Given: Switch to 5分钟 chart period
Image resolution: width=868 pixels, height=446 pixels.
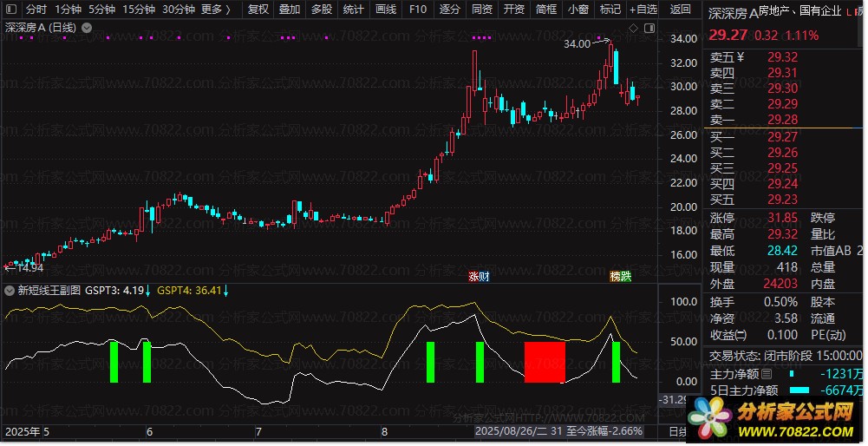Looking at the screenshot, I should (101, 9).
